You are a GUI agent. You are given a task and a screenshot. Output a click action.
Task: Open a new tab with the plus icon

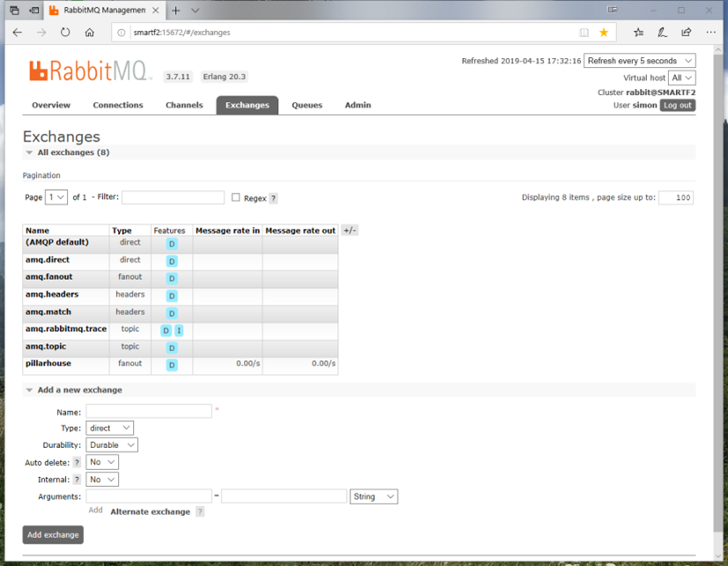175,11
